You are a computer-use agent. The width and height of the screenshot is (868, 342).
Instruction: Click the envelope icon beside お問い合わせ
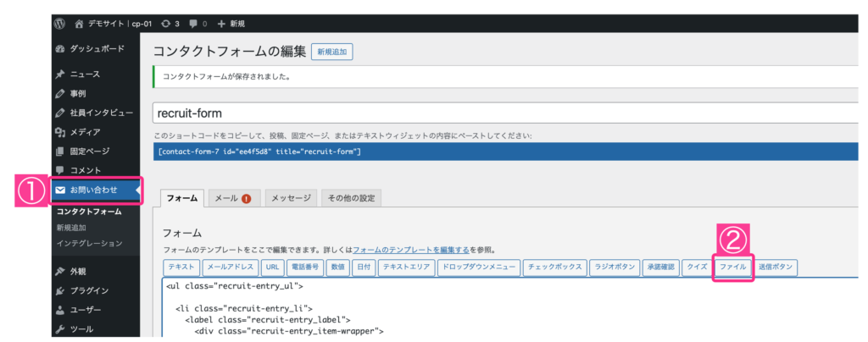tap(60, 190)
